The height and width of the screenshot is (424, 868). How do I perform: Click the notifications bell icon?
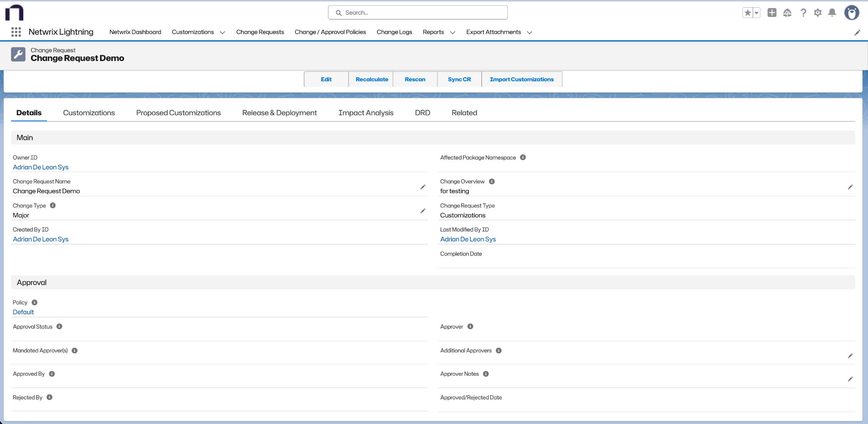[x=832, y=13]
